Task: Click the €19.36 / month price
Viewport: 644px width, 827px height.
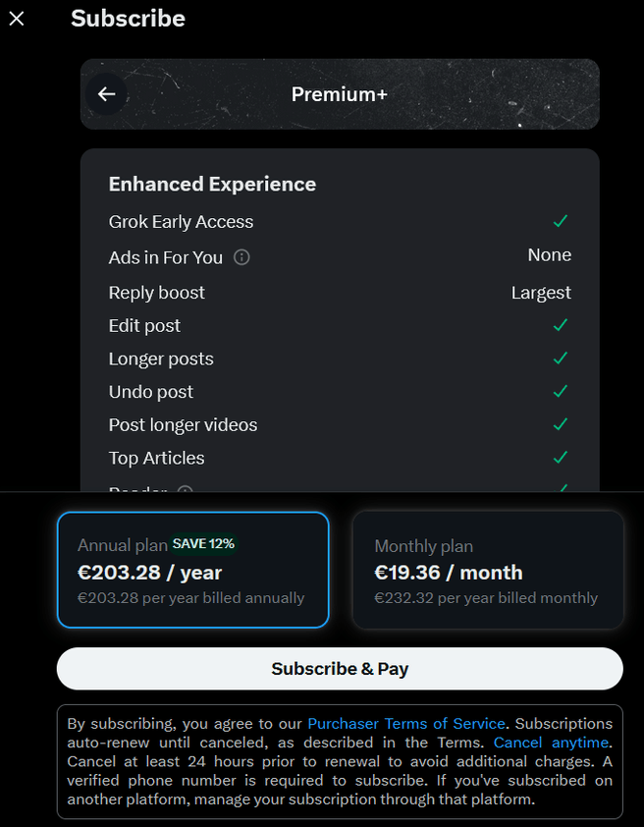Action: (449, 573)
